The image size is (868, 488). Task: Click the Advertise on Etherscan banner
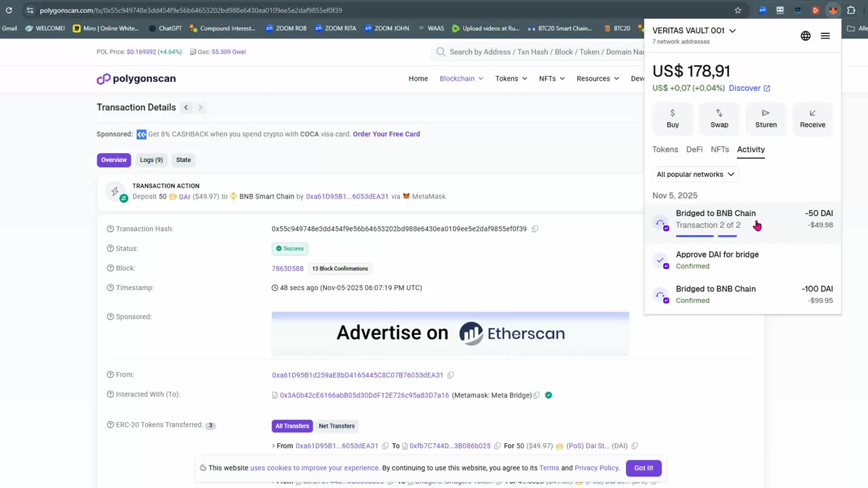450,333
